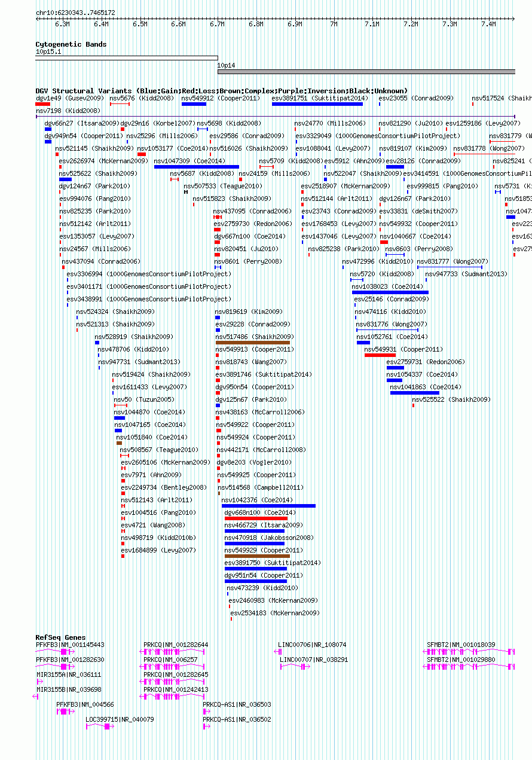Click the 10p15.1 cytogenetic band
Image resolution: width=532 pixels, height=760 pixels.
(127, 58)
